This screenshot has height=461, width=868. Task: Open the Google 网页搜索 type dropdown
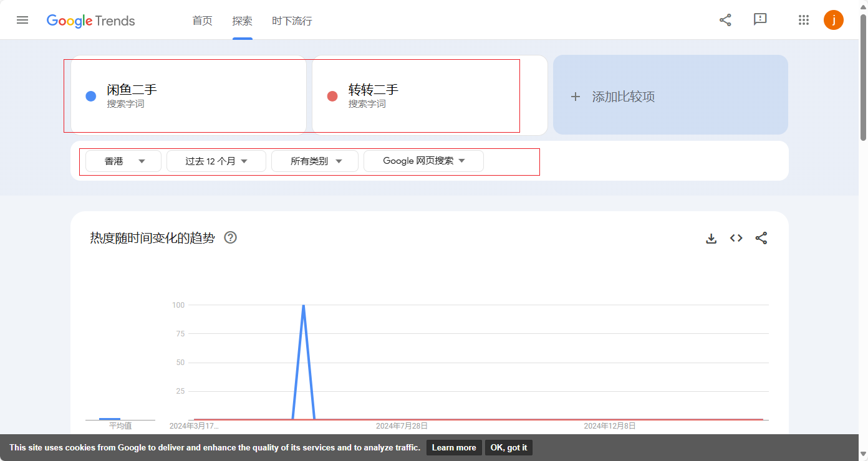point(423,161)
